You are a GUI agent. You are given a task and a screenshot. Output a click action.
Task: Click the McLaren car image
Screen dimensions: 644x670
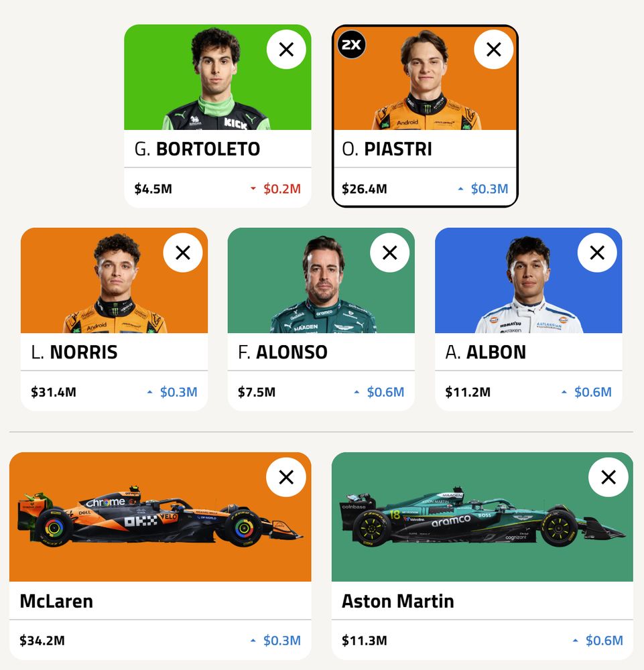tap(161, 529)
